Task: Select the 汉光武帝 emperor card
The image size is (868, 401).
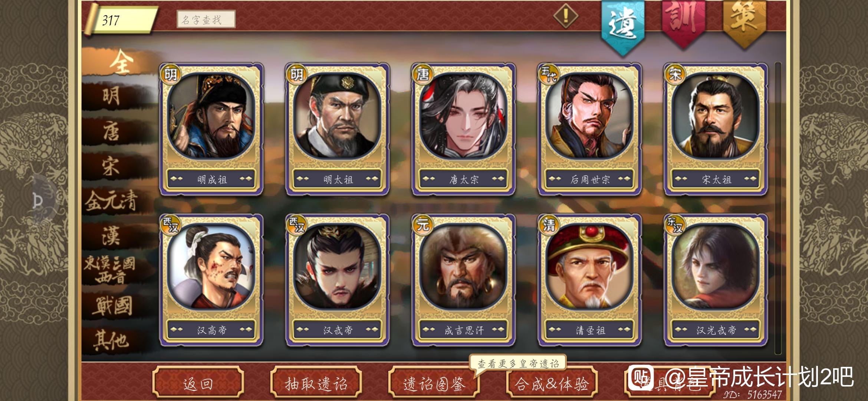Action: pyautogui.click(x=716, y=280)
